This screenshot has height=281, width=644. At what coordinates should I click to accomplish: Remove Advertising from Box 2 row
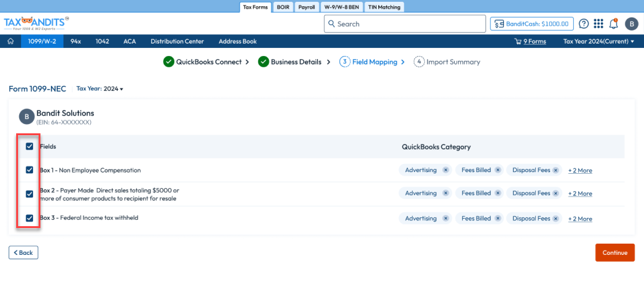(446, 193)
